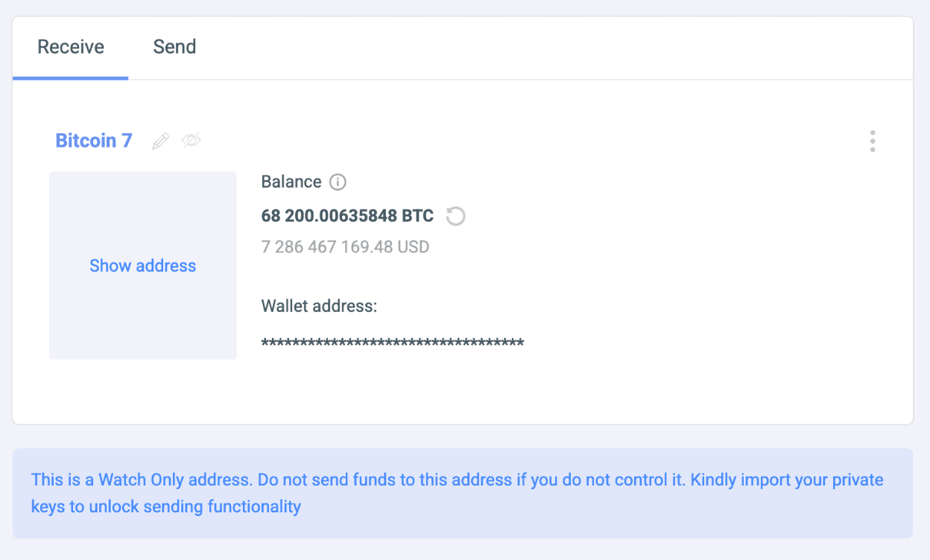Click the Watch Only address notice's first line
This screenshot has width=930, height=560.
coord(456,480)
